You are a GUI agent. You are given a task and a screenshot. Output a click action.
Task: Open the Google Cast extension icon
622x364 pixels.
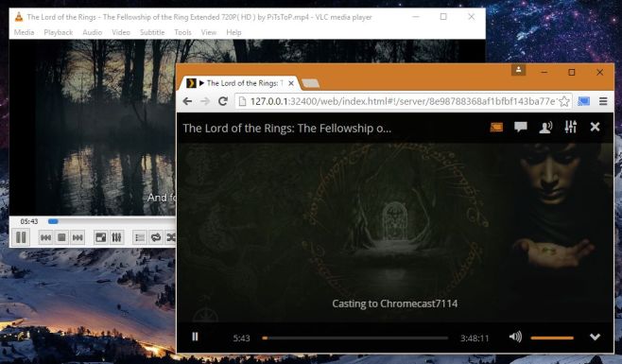coord(583,101)
